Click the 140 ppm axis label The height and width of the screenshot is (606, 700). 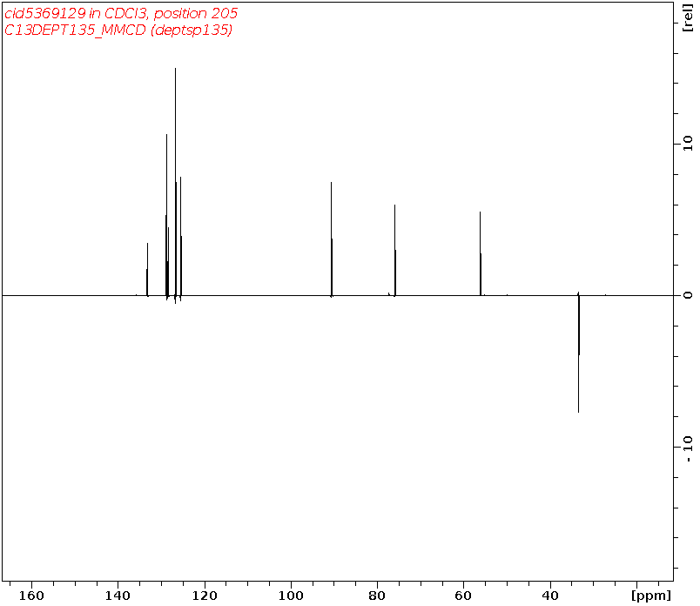click(118, 596)
